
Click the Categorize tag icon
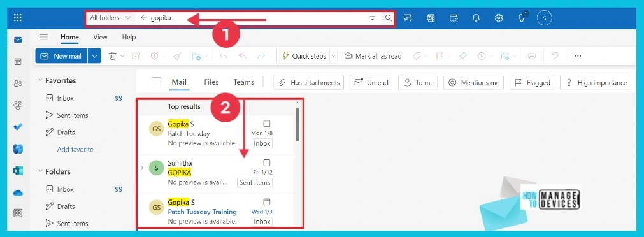pyautogui.click(x=417, y=56)
